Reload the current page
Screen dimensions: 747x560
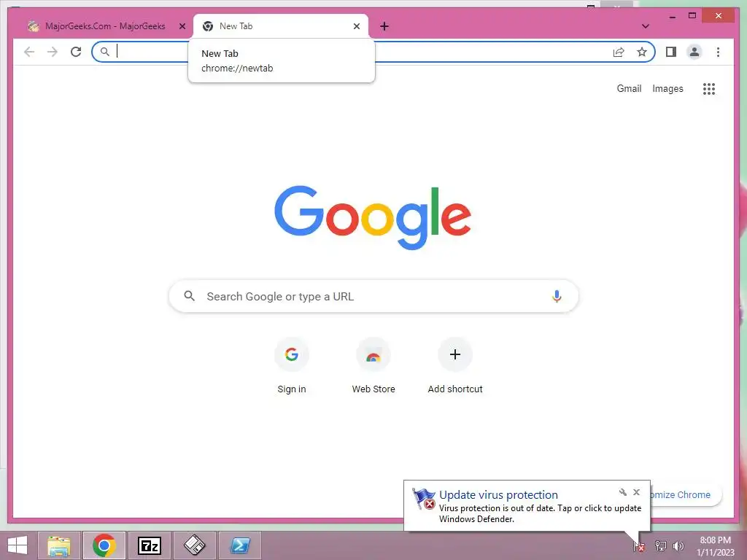point(76,52)
